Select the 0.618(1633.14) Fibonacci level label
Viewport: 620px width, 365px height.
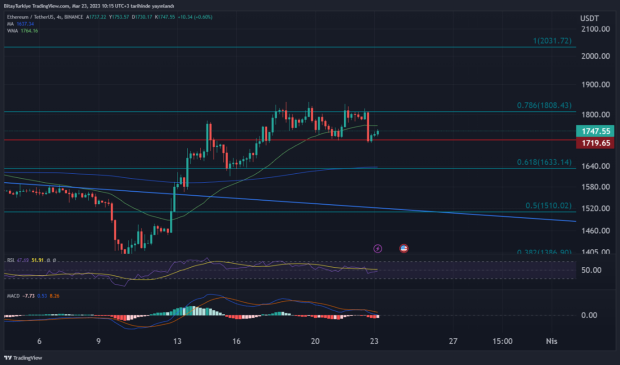[544, 162]
